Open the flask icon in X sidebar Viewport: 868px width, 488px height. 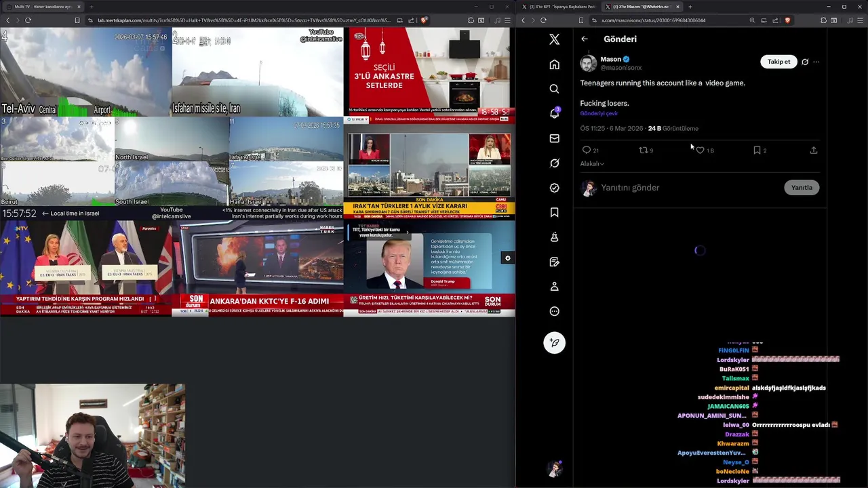pyautogui.click(x=554, y=237)
